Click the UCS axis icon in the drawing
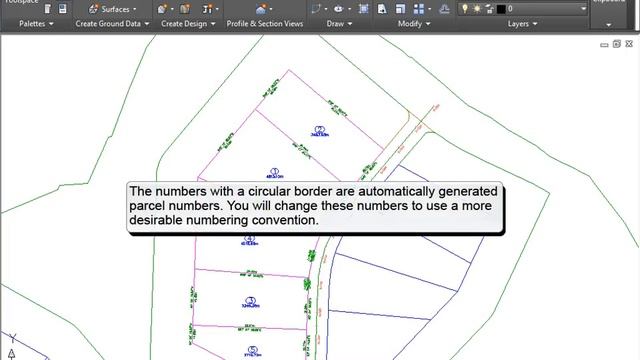640x360 pixels. point(12,347)
